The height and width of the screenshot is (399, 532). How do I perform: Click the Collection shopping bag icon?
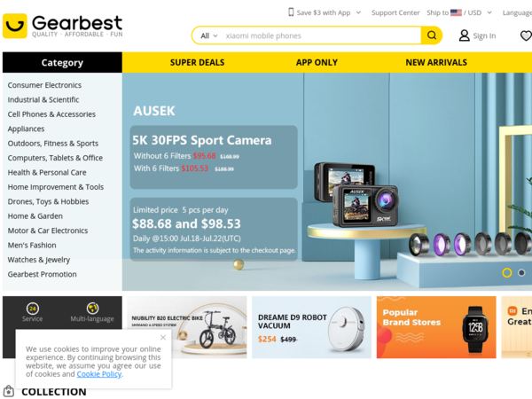coord(9,391)
